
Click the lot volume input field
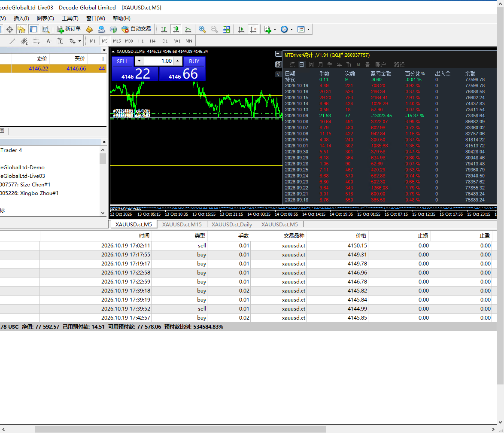[158, 61]
